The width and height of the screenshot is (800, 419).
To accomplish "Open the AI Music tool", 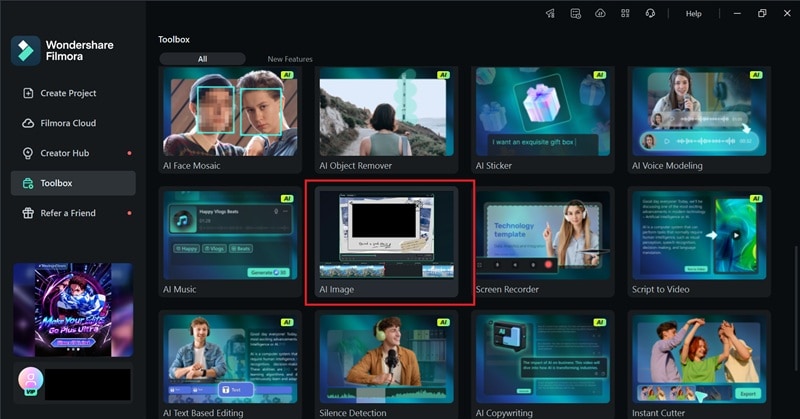I will point(230,242).
